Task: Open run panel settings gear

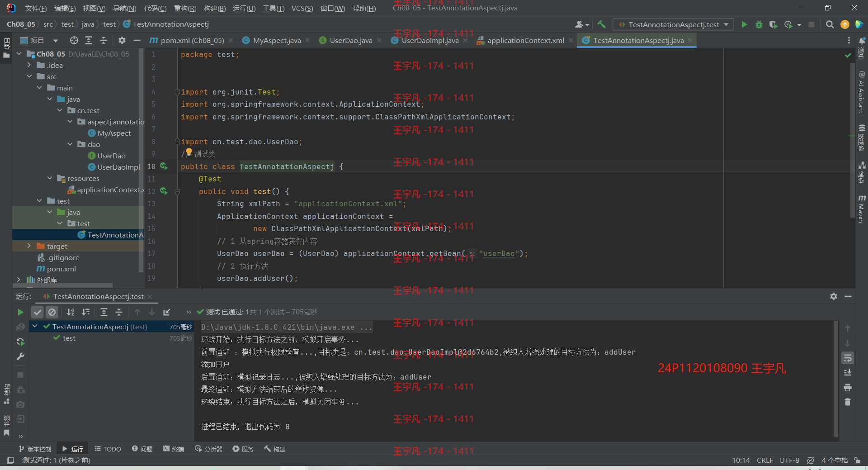Action: click(834, 296)
